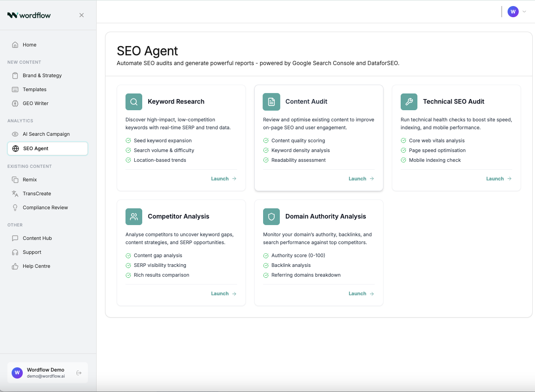Click the Support headset icon
Screen dimensions: 535x392
coord(15,252)
